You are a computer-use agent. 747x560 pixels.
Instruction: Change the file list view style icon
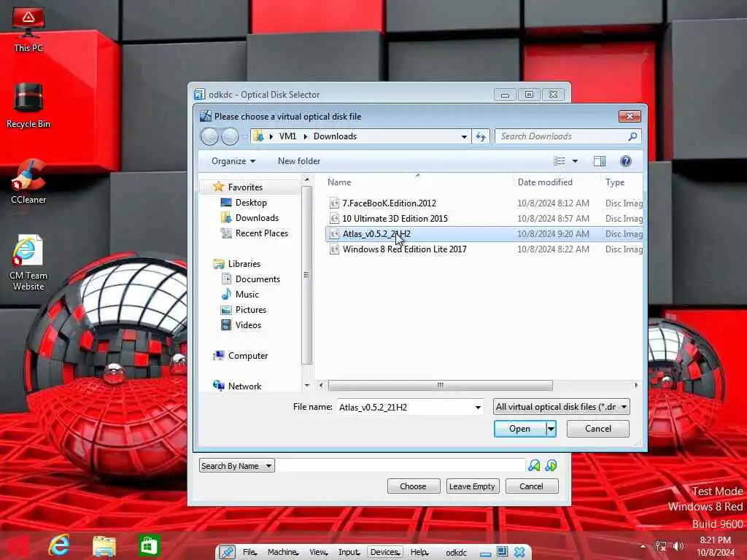(560, 161)
